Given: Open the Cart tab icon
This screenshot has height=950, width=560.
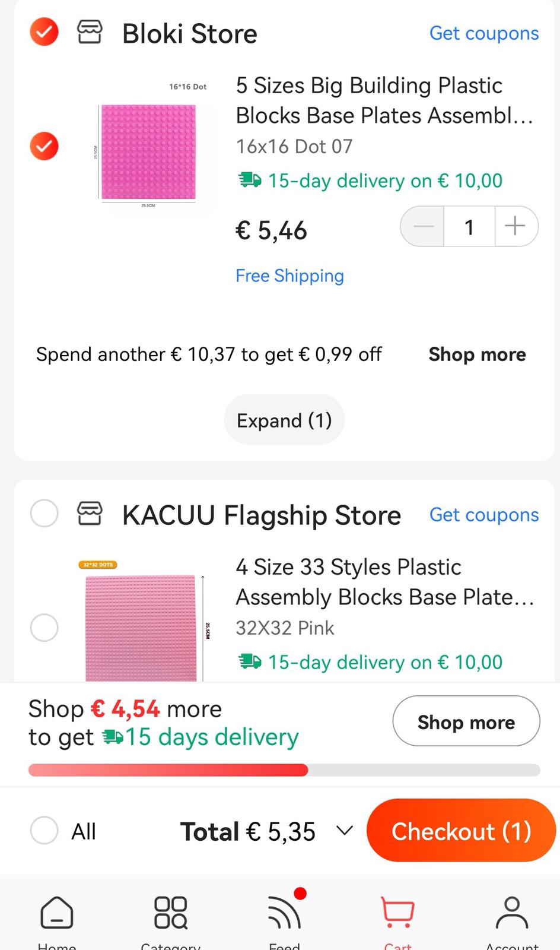Looking at the screenshot, I should 397,913.
